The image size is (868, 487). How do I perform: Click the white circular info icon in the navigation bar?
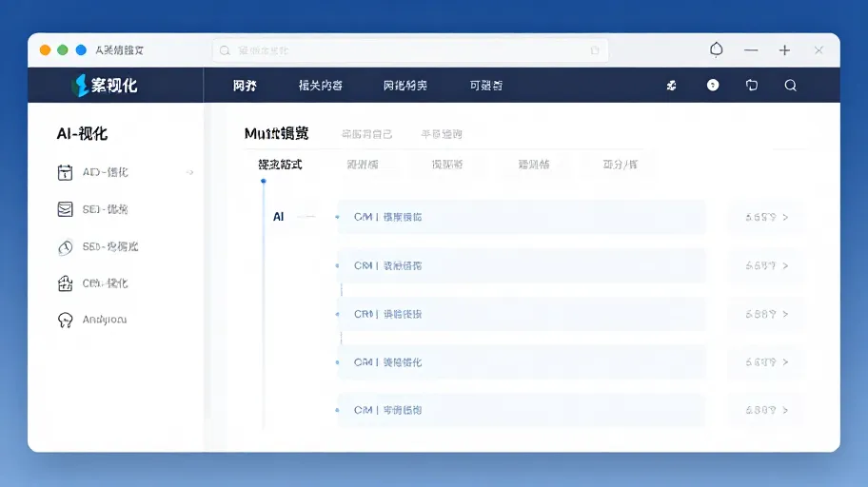(713, 85)
